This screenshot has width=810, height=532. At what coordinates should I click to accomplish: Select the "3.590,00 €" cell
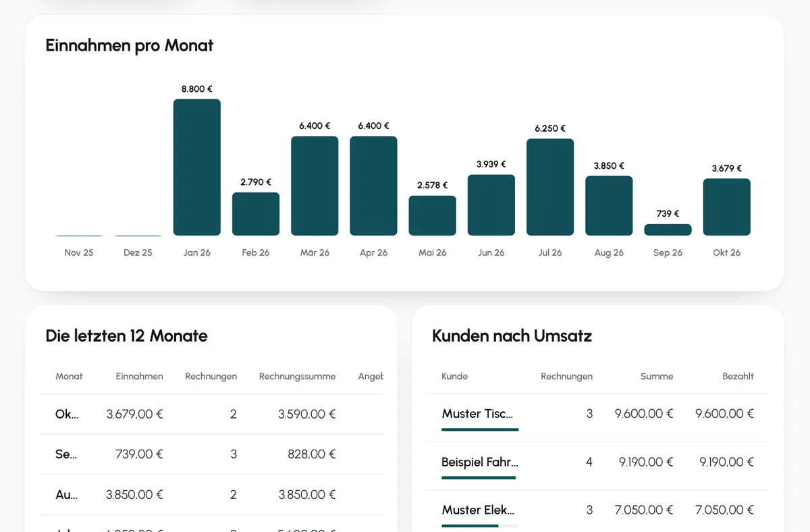click(307, 414)
